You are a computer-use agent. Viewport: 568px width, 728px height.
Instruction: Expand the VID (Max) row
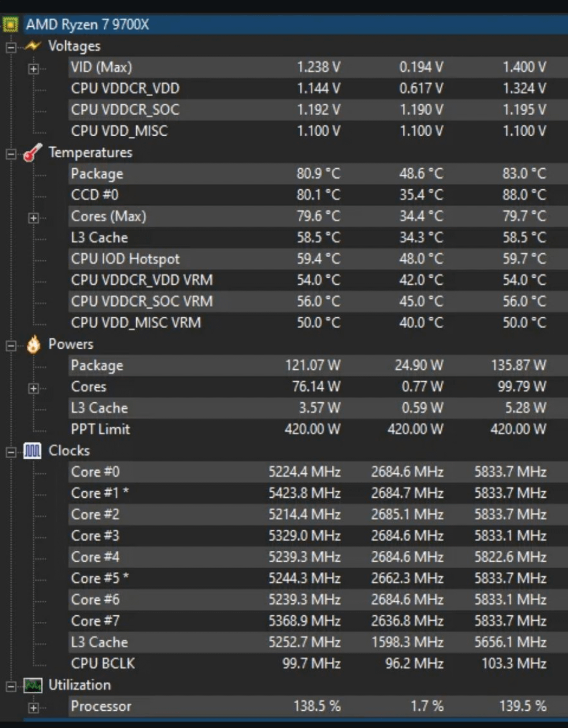point(33,68)
